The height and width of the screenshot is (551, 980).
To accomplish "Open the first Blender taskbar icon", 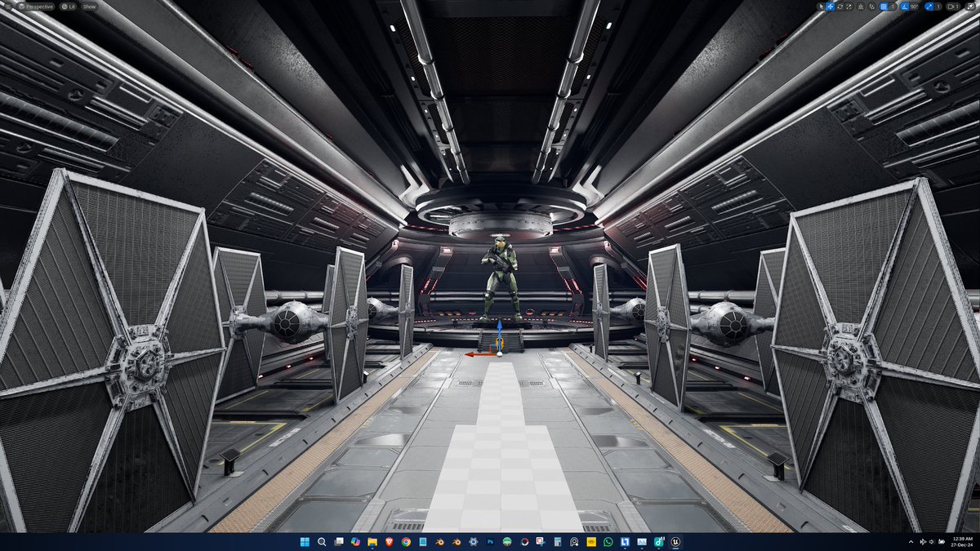I will click(x=439, y=542).
